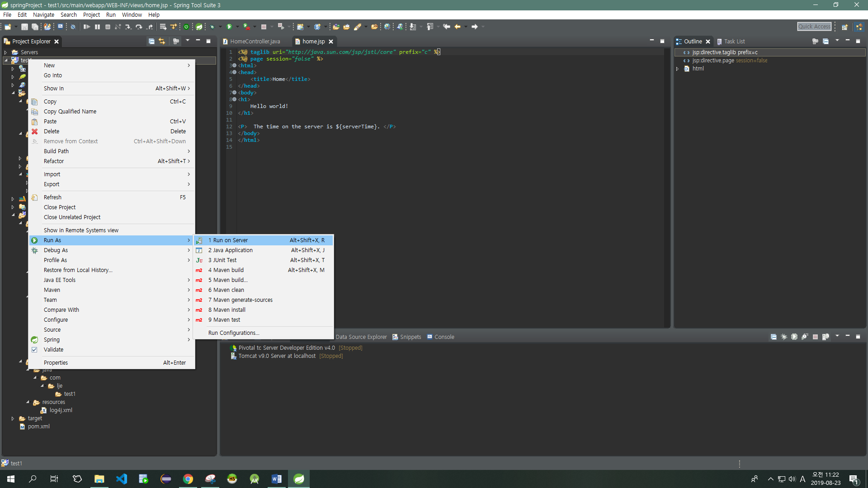The image size is (868, 488).
Task: Toggle fold marker beside body line 7
Action: point(234,93)
